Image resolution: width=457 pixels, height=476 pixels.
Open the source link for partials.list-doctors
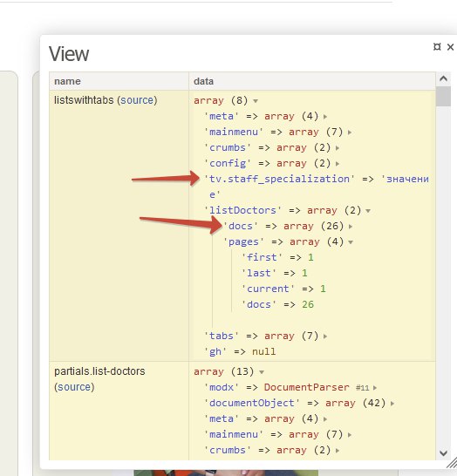coord(74,387)
